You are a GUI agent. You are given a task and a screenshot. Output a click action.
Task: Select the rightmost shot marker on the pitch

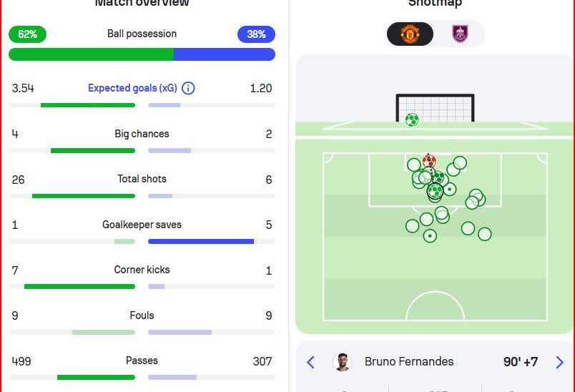[485, 234]
